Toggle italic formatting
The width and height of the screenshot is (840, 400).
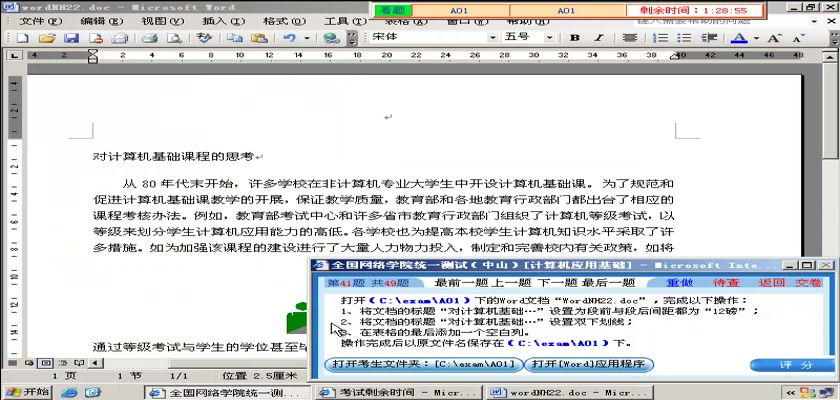point(599,38)
